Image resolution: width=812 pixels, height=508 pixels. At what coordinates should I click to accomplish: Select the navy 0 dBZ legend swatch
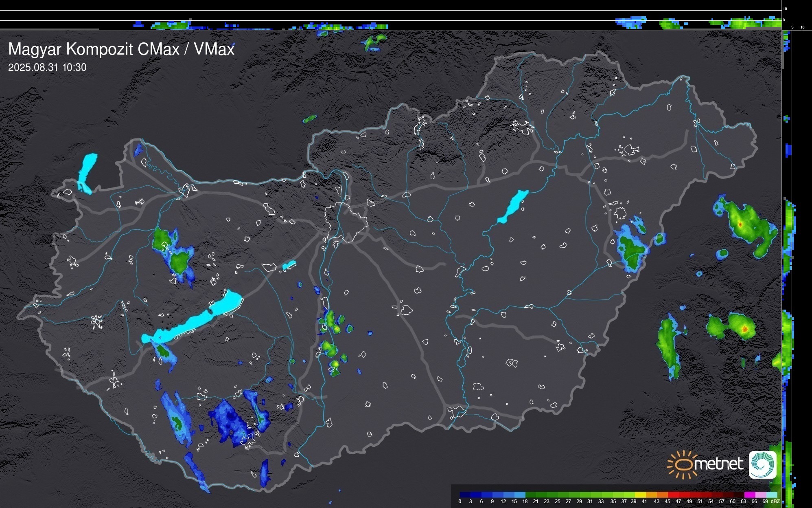pyautogui.click(x=465, y=495)
